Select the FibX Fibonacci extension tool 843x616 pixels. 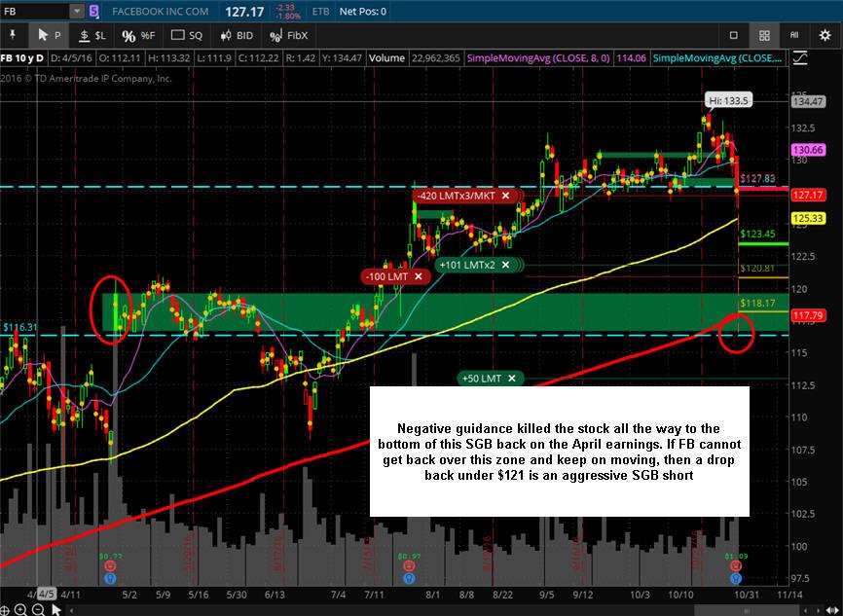(x=289, y=35)
